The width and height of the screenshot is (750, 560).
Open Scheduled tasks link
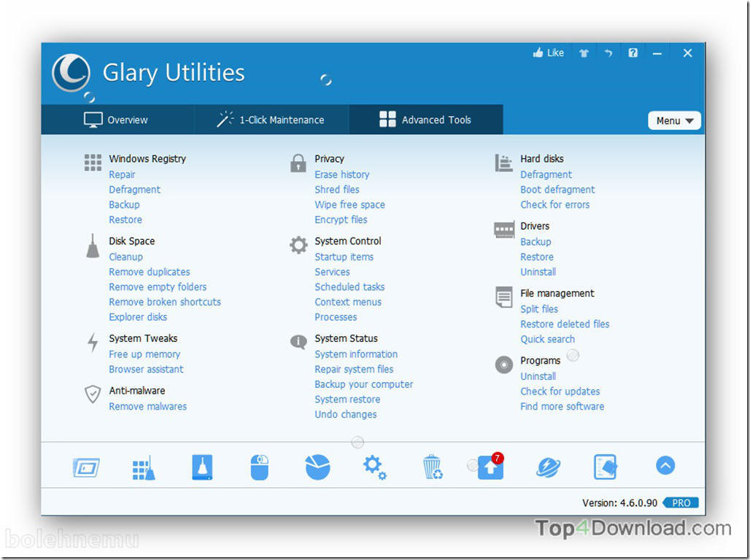[349, 287]
